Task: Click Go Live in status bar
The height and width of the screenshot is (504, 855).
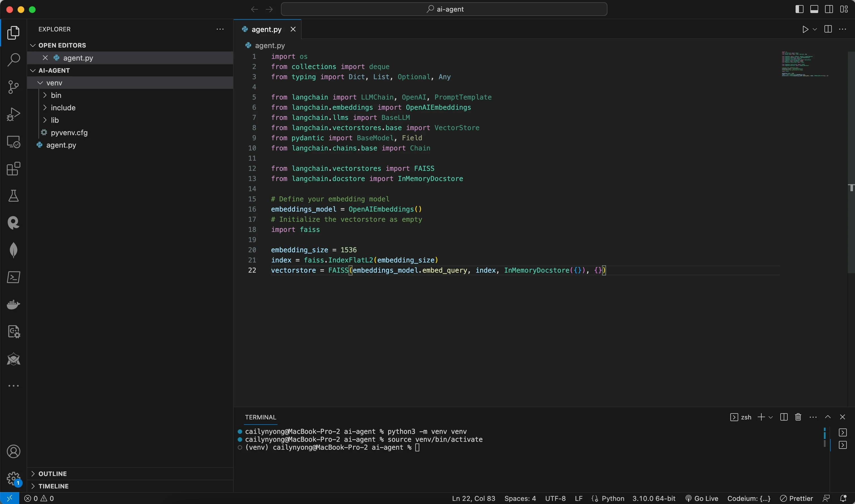Action: (x=702, y=499)
